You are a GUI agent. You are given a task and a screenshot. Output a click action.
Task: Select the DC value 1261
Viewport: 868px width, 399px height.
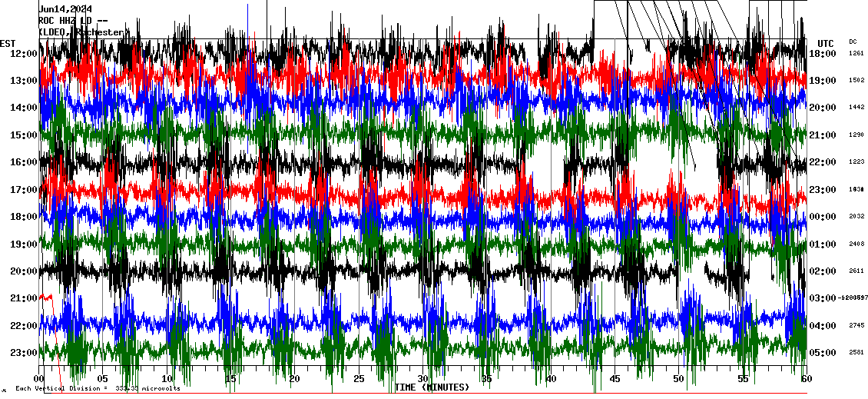tap(856, 54)
